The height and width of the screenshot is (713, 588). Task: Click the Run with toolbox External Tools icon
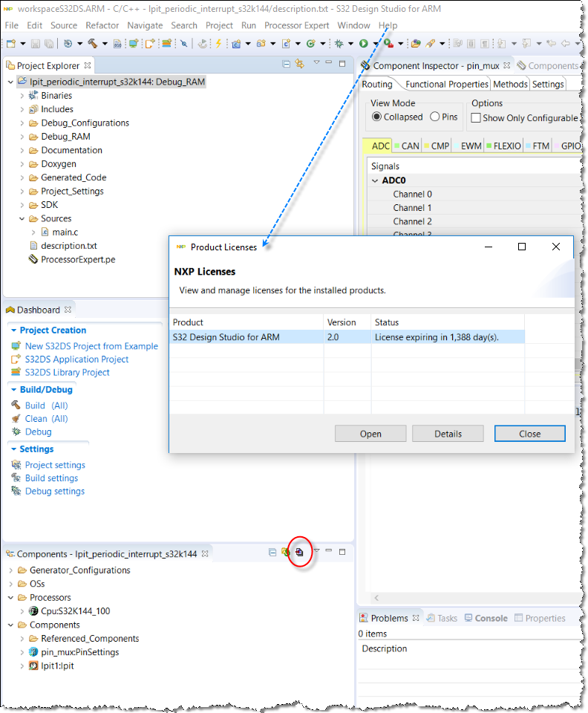click(x=388, y=44)
